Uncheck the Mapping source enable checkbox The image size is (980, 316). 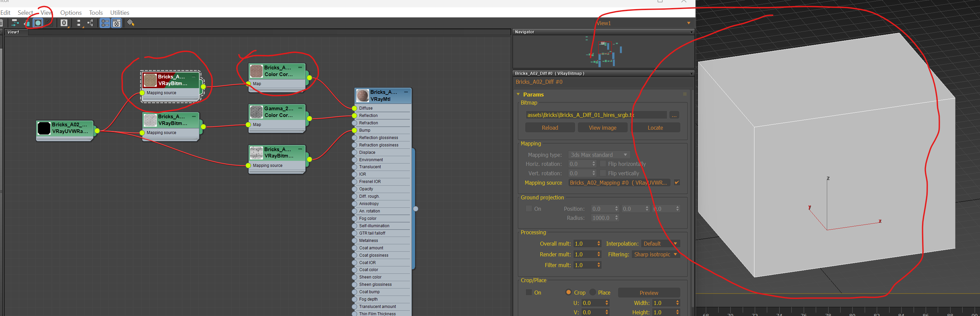click(x=677, y=183)
